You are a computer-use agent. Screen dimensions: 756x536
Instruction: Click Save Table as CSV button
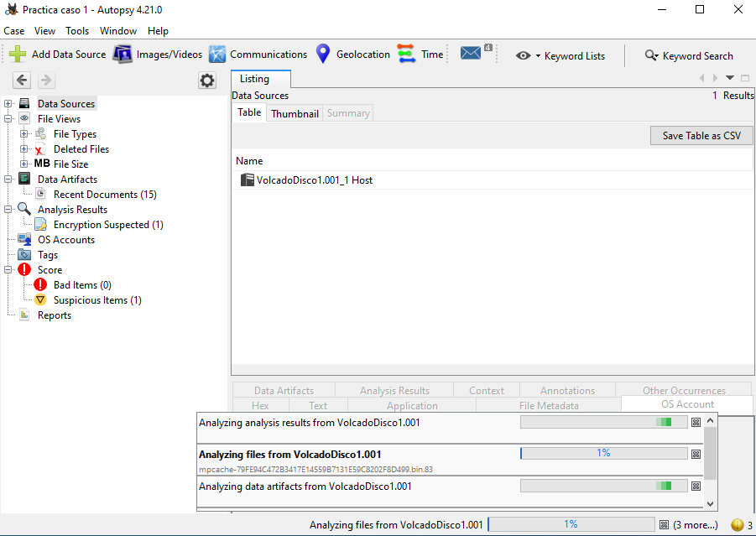[701, 136]
